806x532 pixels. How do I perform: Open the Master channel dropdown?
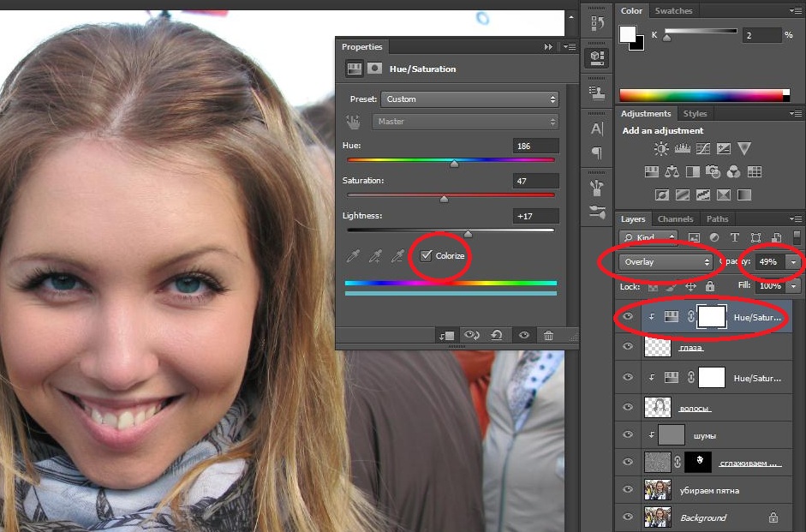tap(465, 122)
